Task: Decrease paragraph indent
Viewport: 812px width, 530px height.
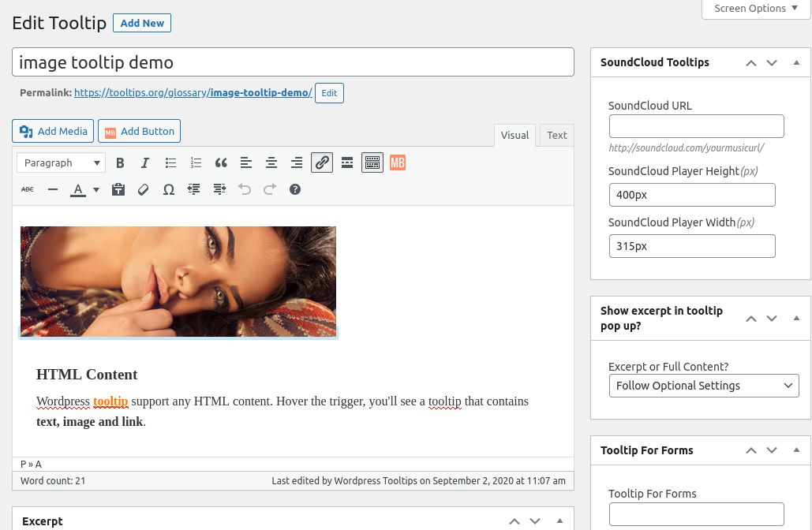Action: 193,189
